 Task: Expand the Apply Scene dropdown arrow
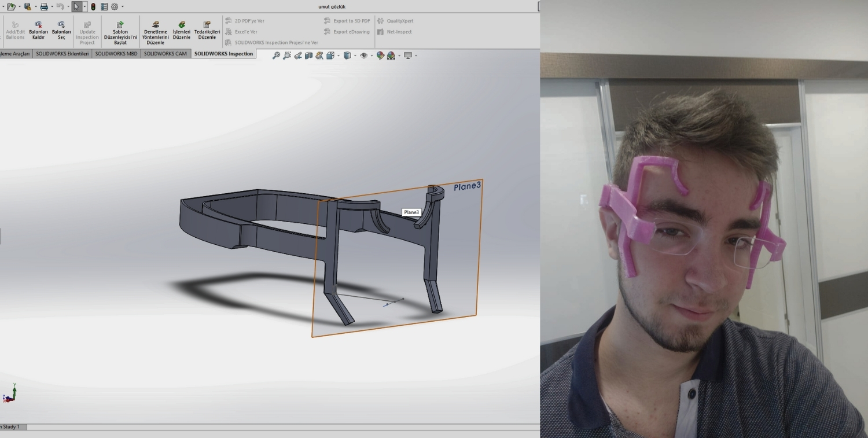click(399, 56)
